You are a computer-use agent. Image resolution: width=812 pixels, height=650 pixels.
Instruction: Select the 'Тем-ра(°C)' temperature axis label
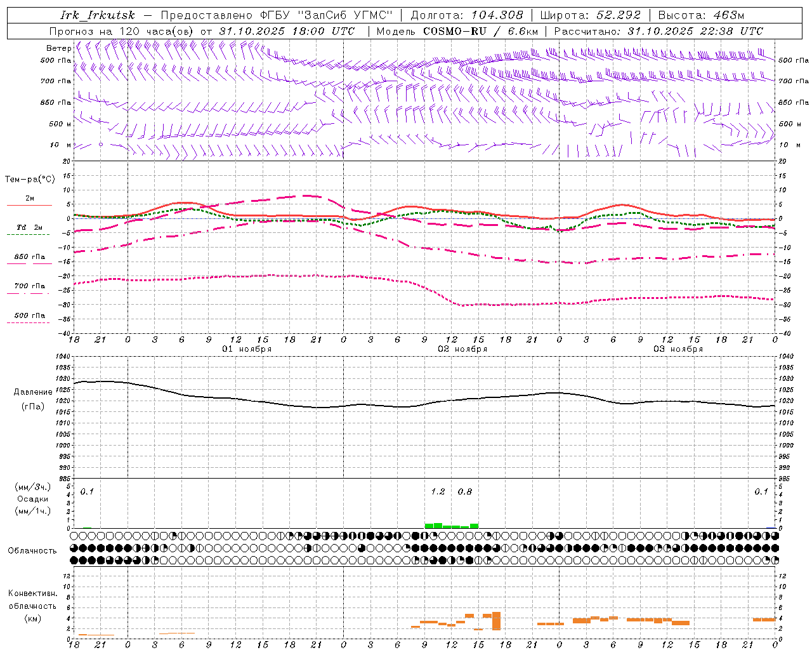(x=30, y=180)
